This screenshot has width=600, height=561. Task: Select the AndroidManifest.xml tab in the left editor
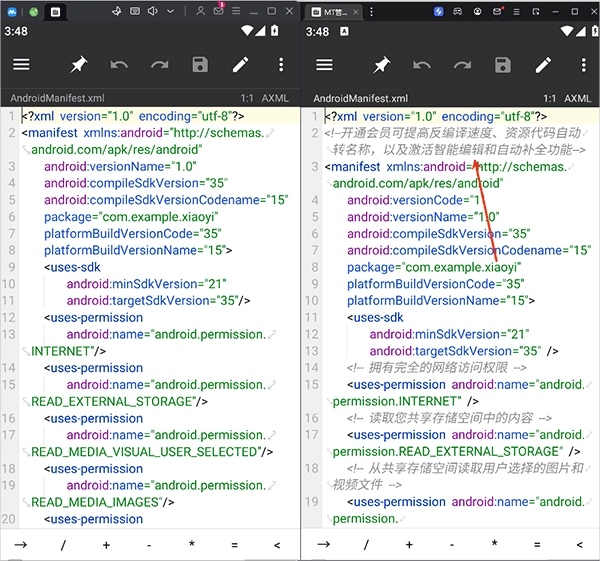click(56, 99)
